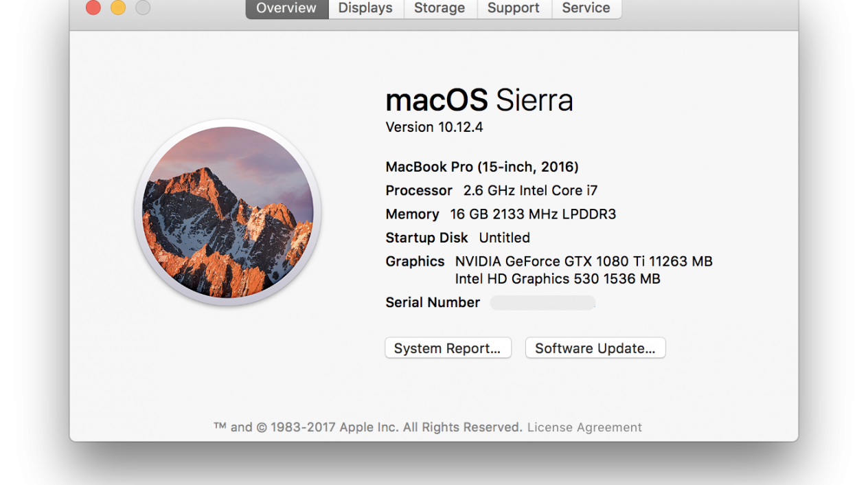Viewport: 868px width, 485px height.
Task: Click the macOS Sierra mountain logo
Action: 228,212
